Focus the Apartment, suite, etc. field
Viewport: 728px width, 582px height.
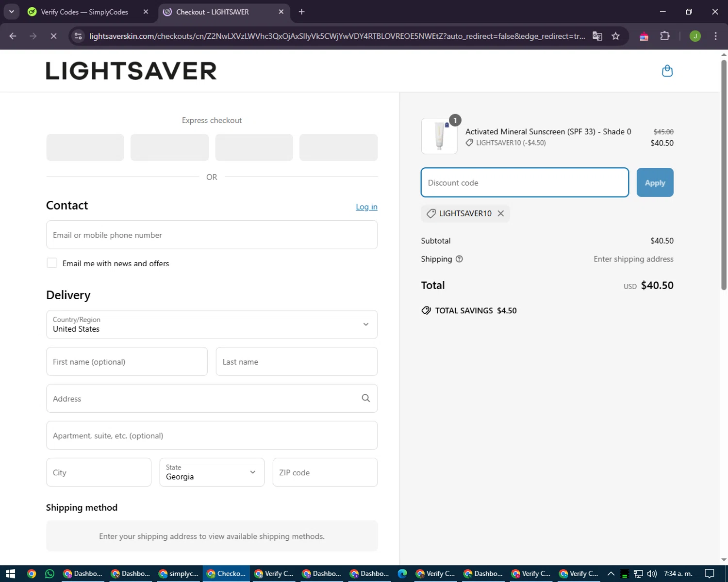coord(212,435)
